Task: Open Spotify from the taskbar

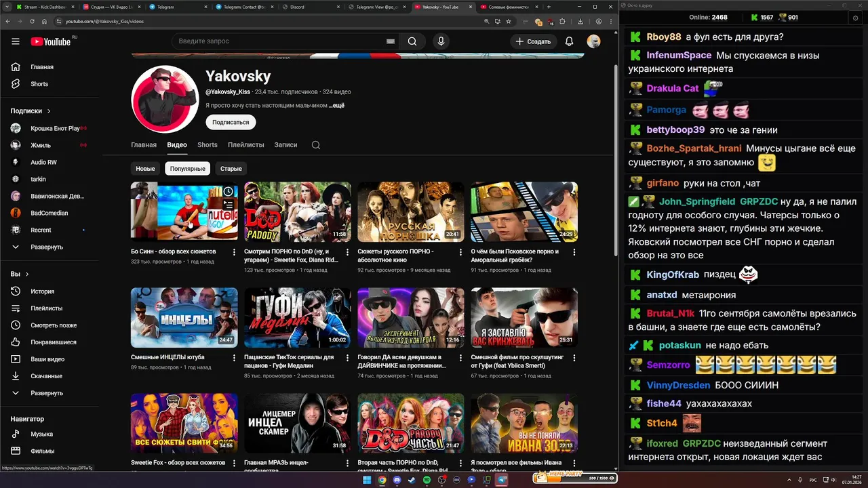Action: pyautogui.click(x=427, y=480)
